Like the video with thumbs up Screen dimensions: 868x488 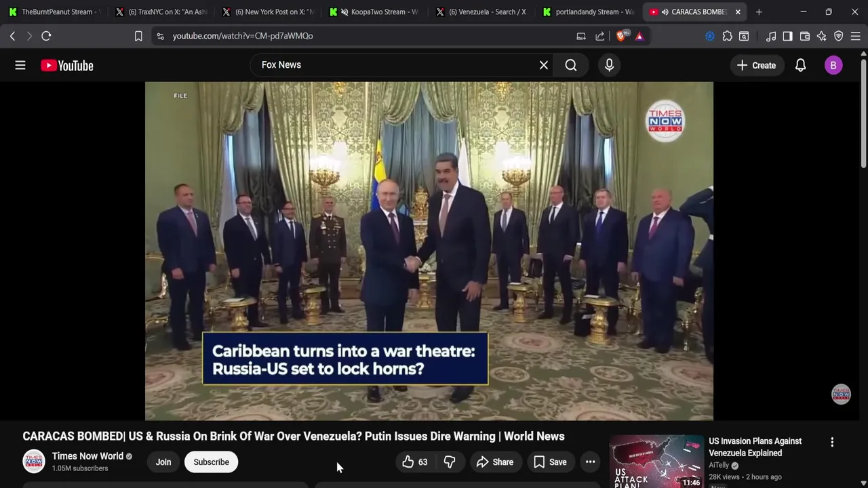(x=415, y=462)
